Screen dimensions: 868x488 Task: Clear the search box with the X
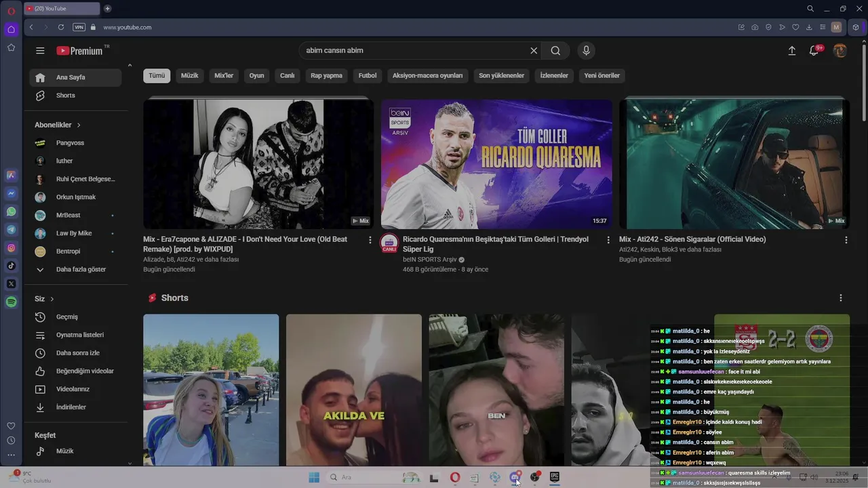pyautogui.click(x=534, y=51)
